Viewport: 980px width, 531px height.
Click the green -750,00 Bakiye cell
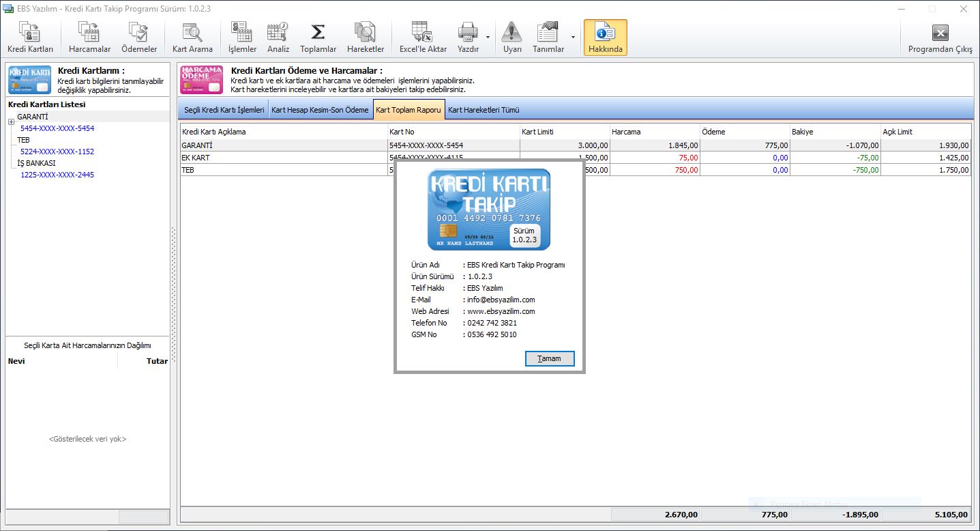(835, 170)
